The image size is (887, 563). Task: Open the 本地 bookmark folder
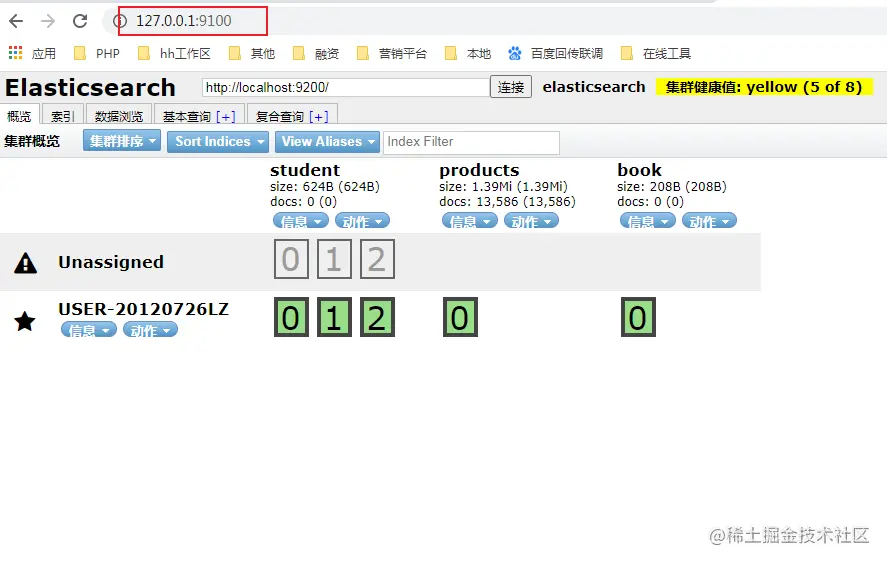(x=468, y=53)
